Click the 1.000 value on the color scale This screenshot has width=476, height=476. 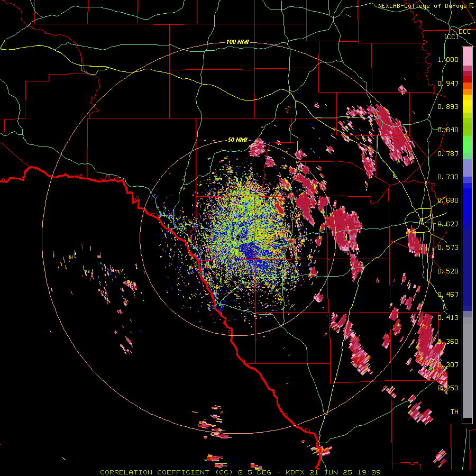(x=448, y=59)
